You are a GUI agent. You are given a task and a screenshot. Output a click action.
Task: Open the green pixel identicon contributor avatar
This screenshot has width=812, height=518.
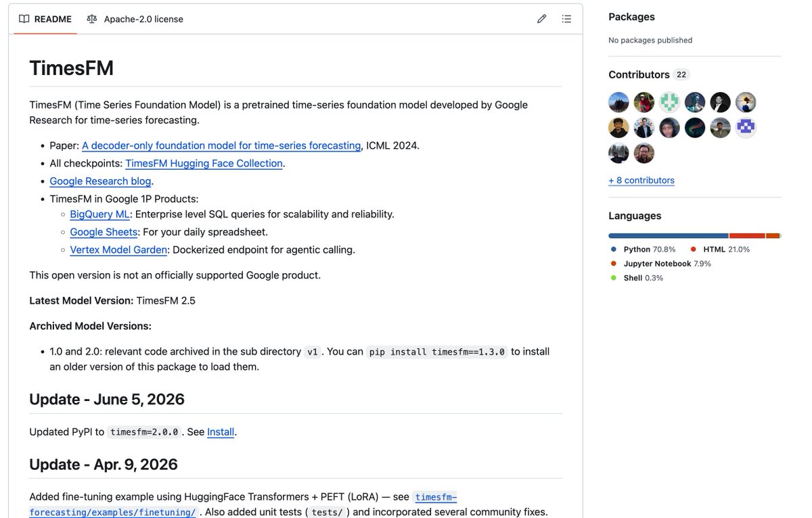coord(670,102)
